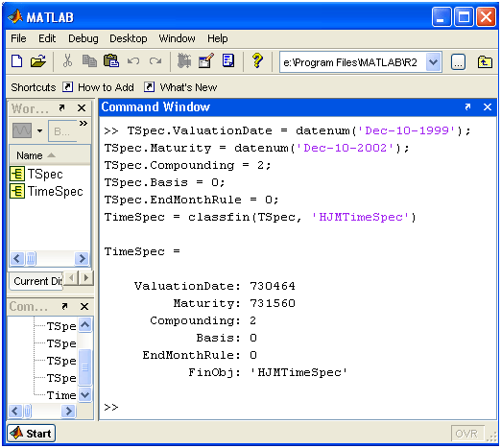Click What's New shortcut link

coord(188,87)
